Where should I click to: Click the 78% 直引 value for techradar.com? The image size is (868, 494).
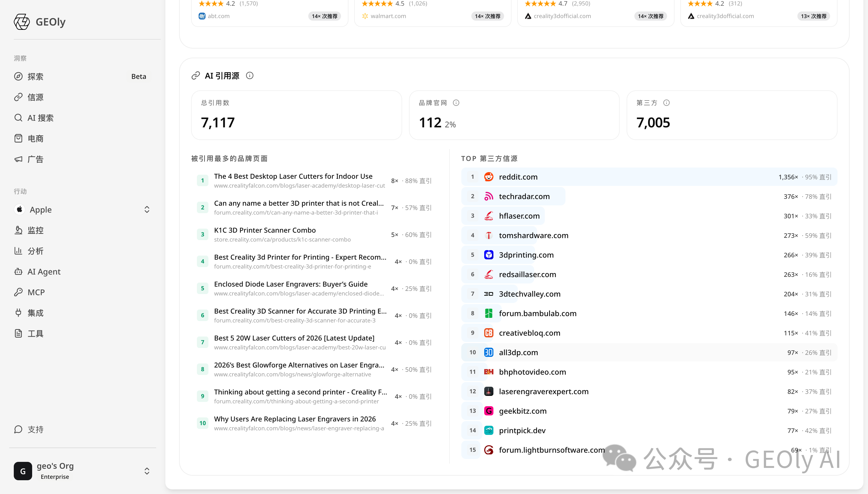(818, 197)
